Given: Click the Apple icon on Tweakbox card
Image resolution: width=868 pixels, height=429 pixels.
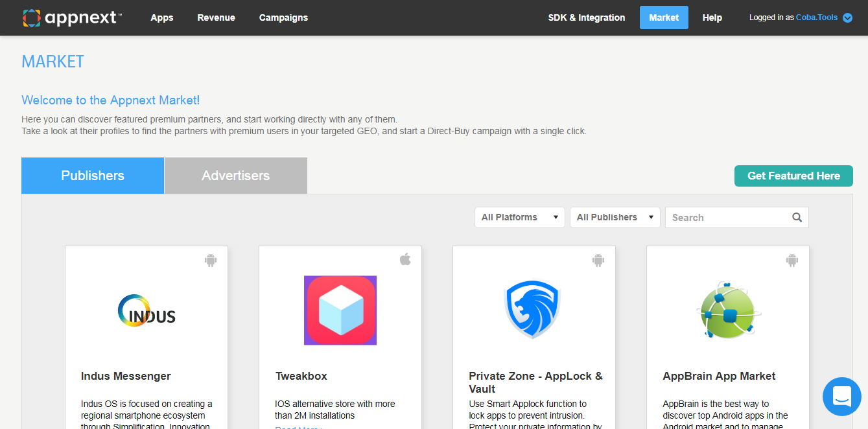Looking at the screenshot, I should coord(405,260).
